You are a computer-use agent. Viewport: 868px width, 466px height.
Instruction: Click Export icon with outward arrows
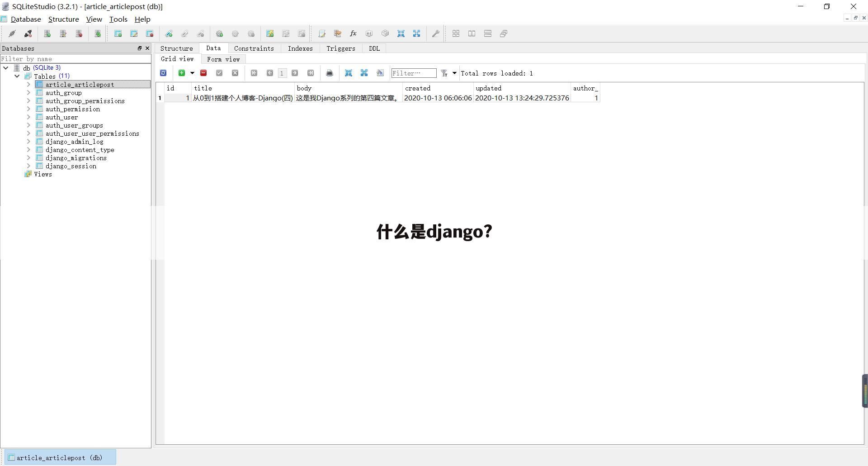(x=416, y=33)
